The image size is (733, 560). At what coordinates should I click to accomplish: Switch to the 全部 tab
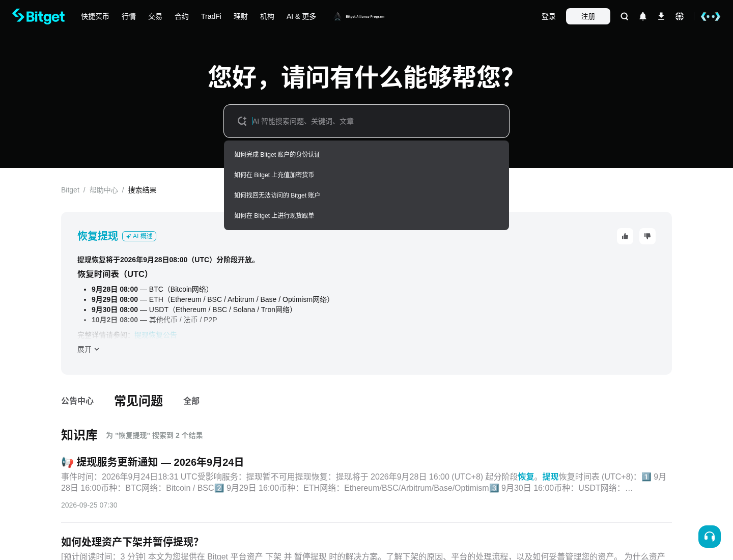191,401
